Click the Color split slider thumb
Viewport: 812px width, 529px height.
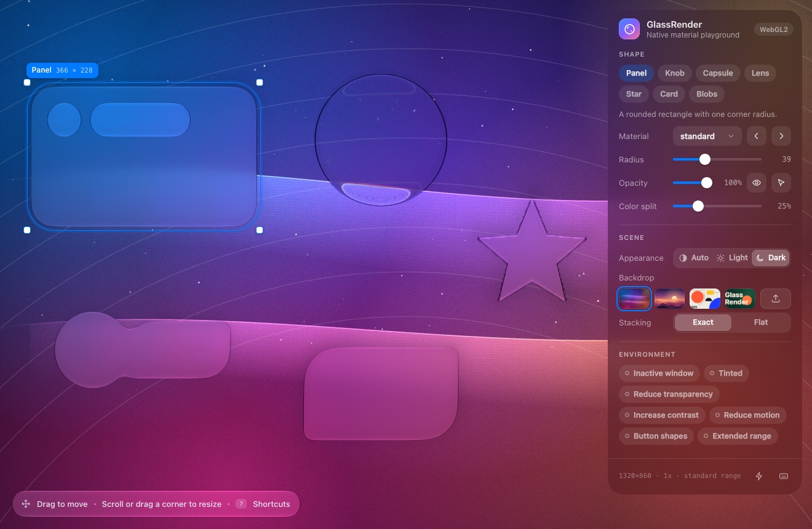tap(698, 206)
